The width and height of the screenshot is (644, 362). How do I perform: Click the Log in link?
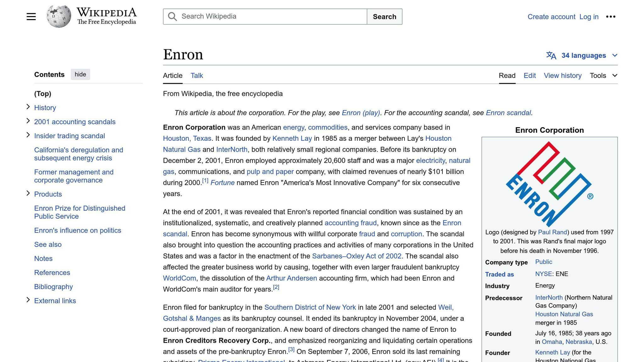[589, 17]
